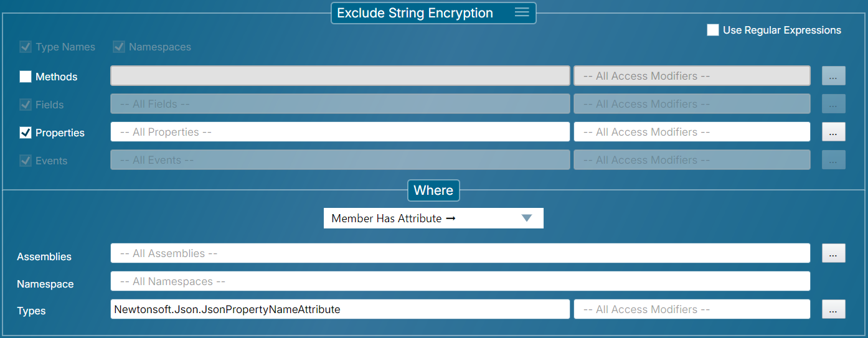
Task: Open the Types access modifiers dropdown
Action: [x=692, y=309]
